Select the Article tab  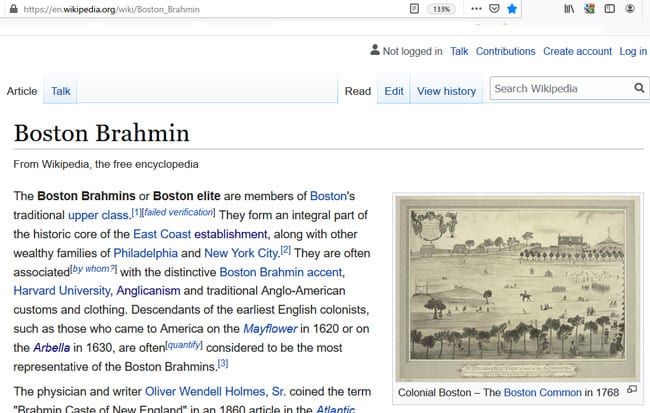[22, 91]
